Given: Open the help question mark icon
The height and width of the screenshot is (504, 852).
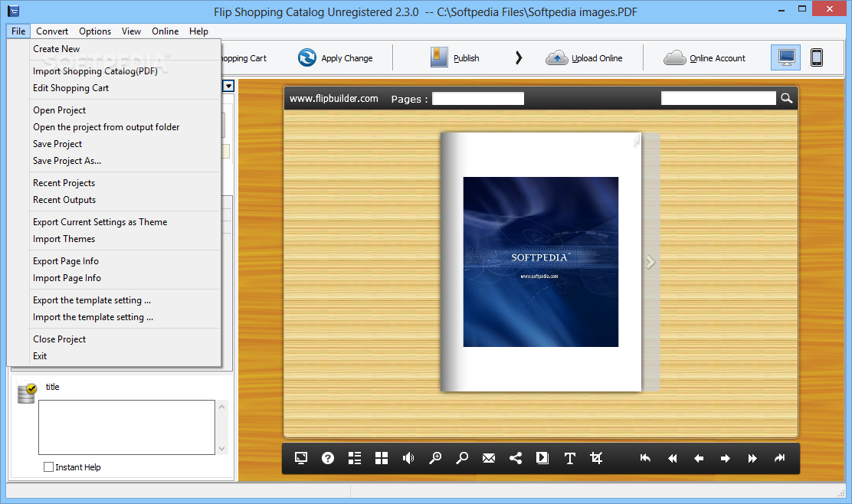Looking at the screenshot, I should pyautogui.click(x=328, y=458).
